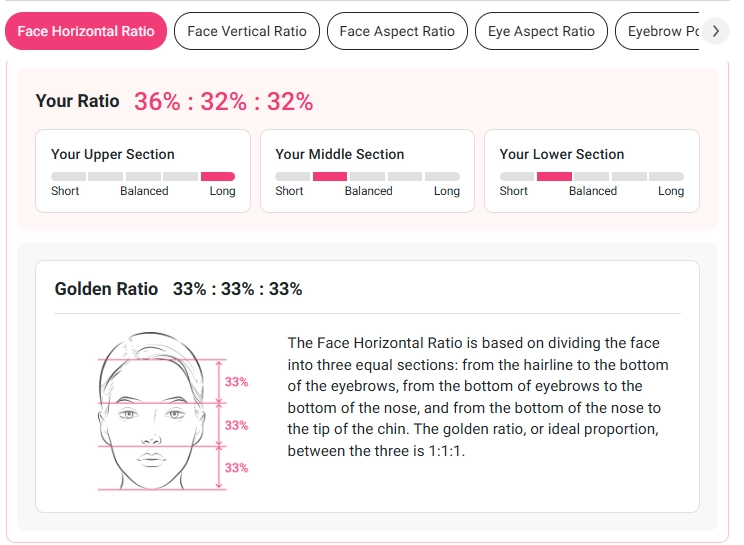Screen dimensions: 744x545
Task: Click the bottom 33% label on the face diagram
Action: point(237,468)
